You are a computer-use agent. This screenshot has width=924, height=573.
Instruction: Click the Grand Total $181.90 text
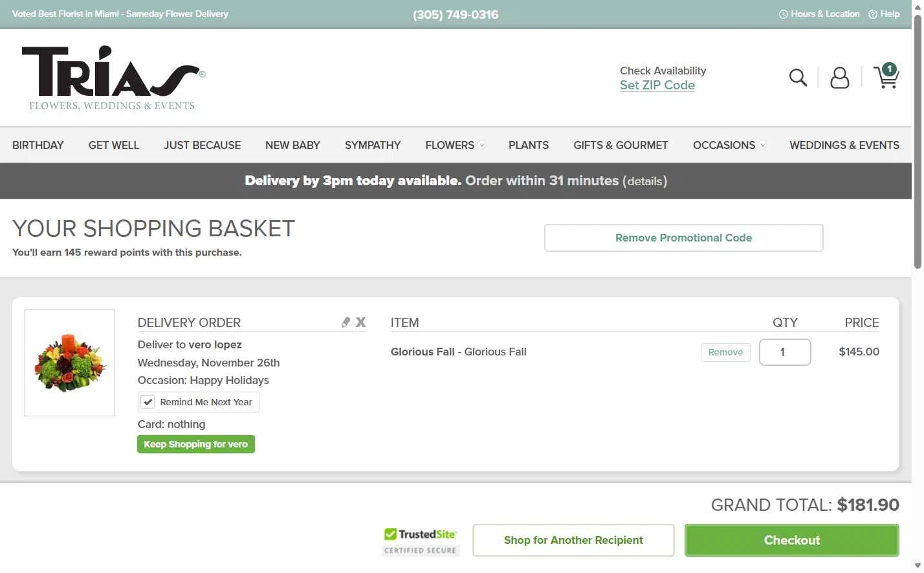pyautogui.click(x=805, y=505)
